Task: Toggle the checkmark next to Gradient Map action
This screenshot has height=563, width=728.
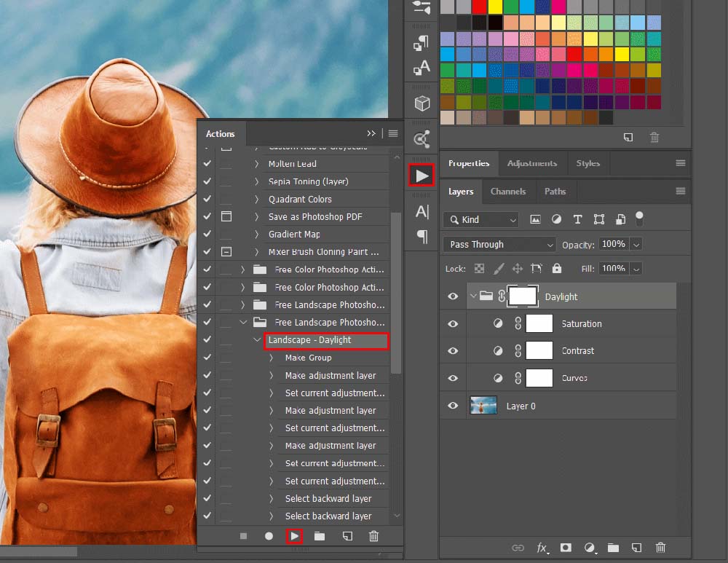Action: coord(207,234)
